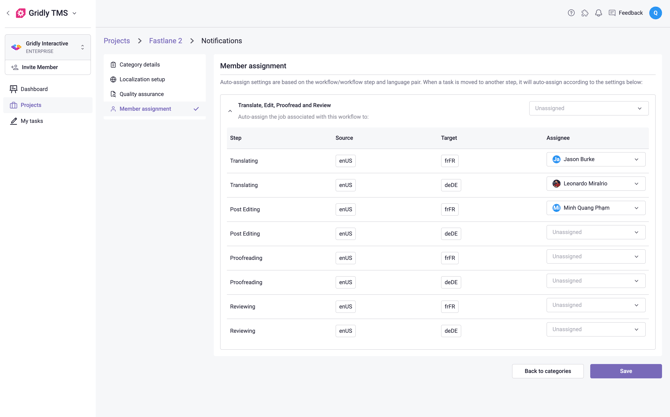This screenshot has height=417, width=670.
Task: Click the help question mark icon
Action: (x=571, y=13)
